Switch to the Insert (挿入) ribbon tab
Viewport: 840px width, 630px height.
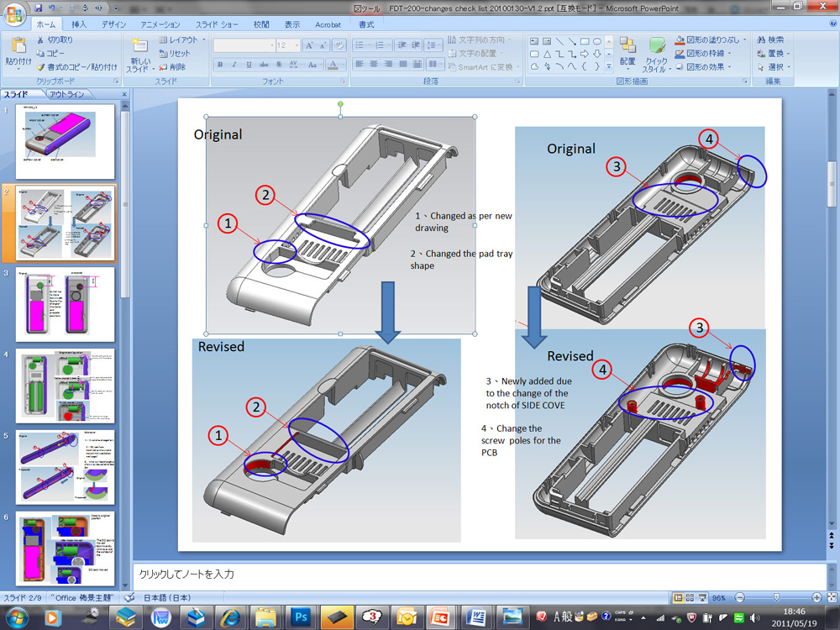click(78, 25)
